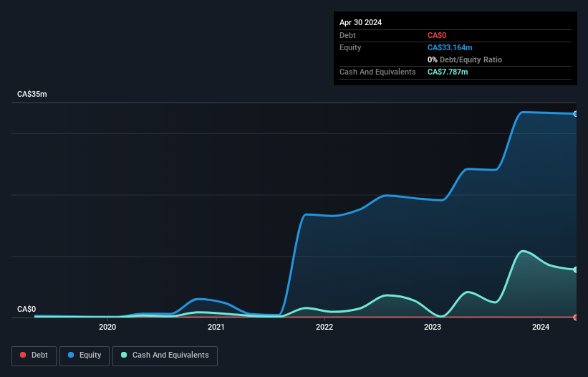The image size is (588, 377).
Task: Click the CA$0 y-axis label
Action: (26, 309)
